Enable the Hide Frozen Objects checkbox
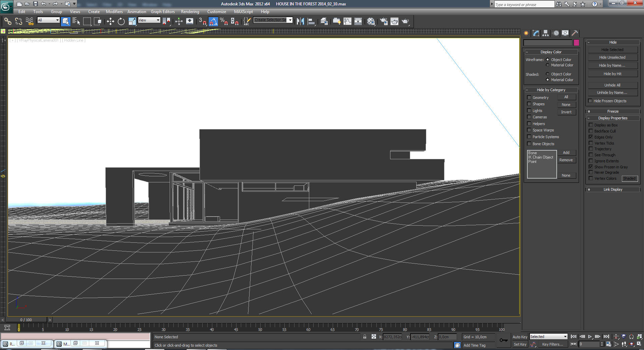 click(x=590, y=101)
